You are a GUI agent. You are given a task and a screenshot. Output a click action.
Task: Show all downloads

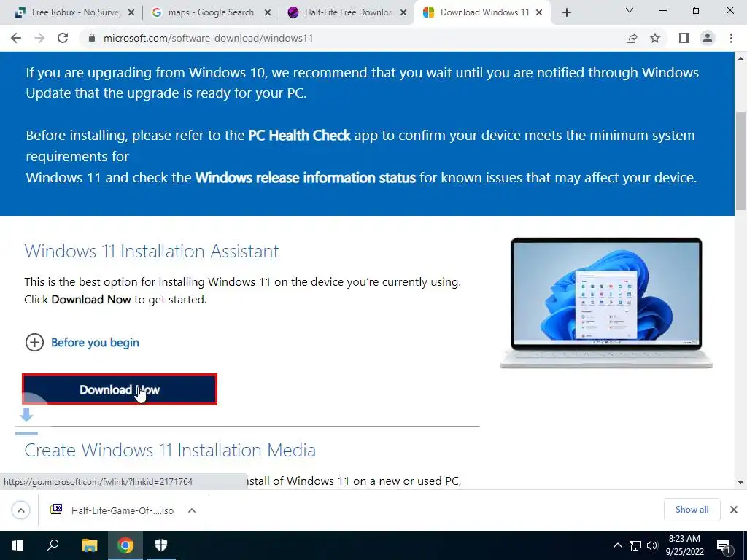coord(692,510)
